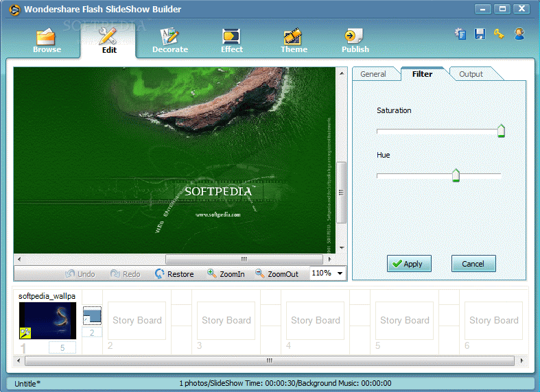Click the gold key registration icon
The width and height of the screenshot is (540, 392).
(x=499, y=34)
